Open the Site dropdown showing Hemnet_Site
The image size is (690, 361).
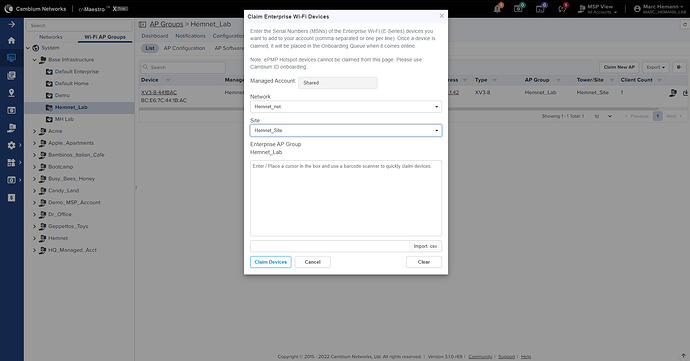pos(346,130)
